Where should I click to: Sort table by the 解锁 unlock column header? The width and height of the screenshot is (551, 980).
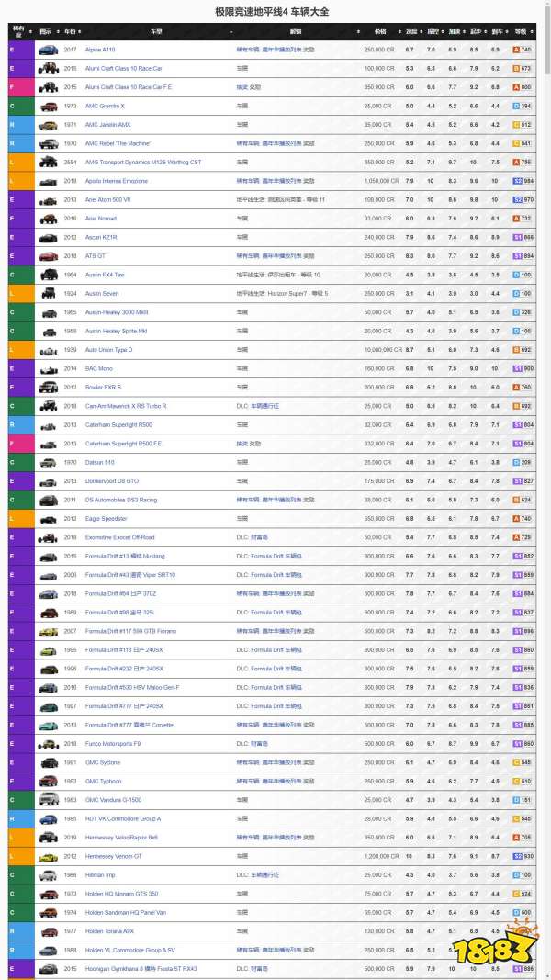click(298, 31)
